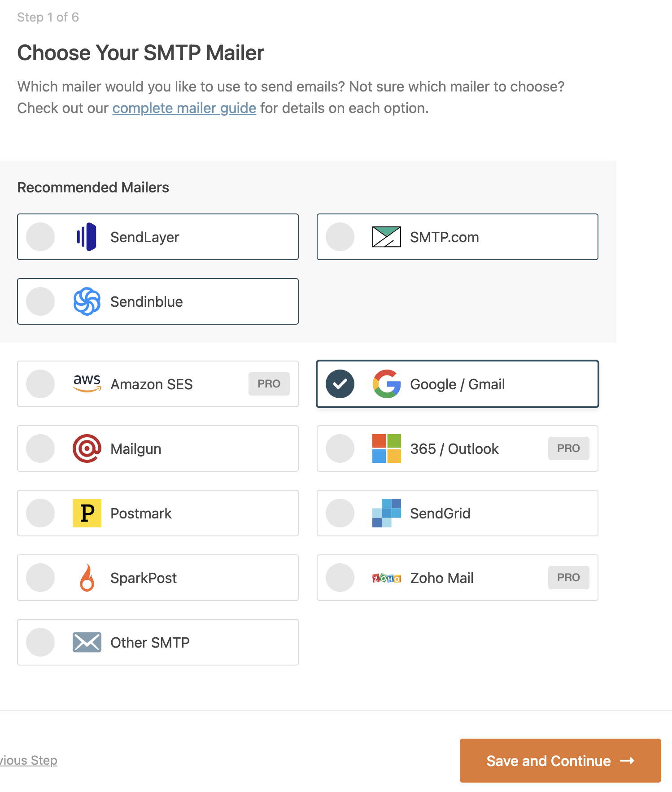Screen dimensions: 672x792
Task: Click the Zoho logo icon
Action: tap(387, 578)
